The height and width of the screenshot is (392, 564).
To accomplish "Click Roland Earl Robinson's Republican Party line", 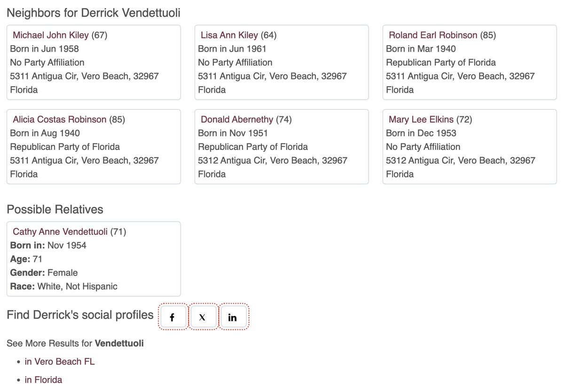I will pyautogui.click(x=441, y=63).
